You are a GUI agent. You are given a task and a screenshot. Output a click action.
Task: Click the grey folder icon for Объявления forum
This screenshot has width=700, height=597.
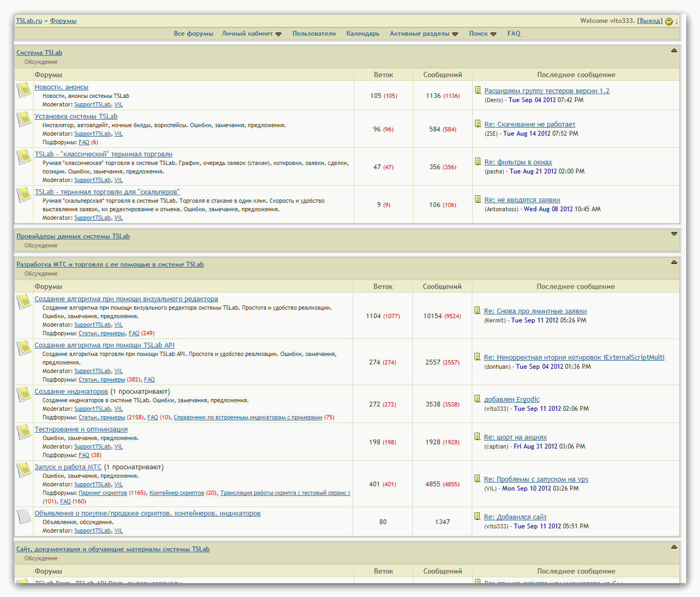[24, 516]
